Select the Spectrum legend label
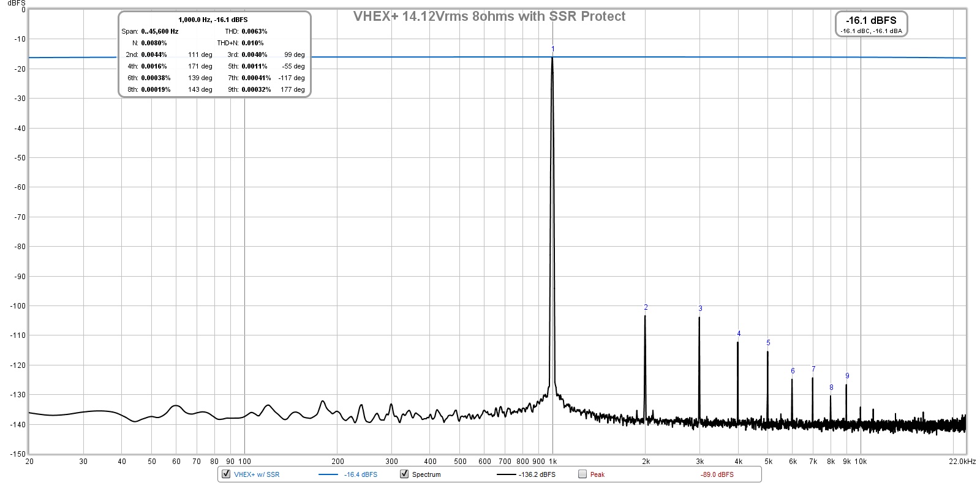The image size is (980, 483). click(x=426, y=474)
